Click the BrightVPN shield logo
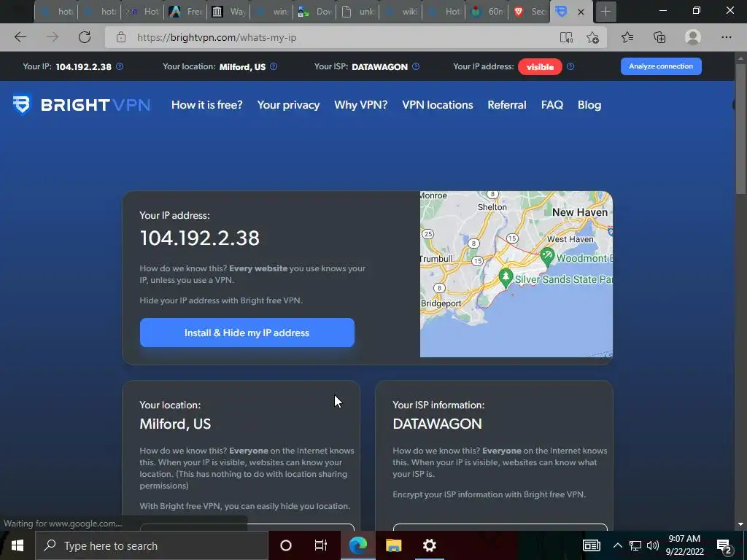The height and width of the screenshot is (560, 747). (21, 105)
